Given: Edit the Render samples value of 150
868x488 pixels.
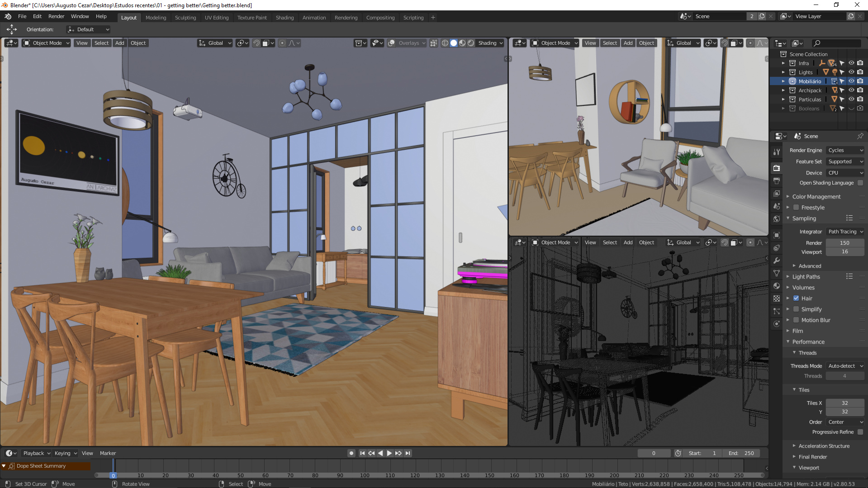Looking at the screenshot, I should [x=844, y=242].
